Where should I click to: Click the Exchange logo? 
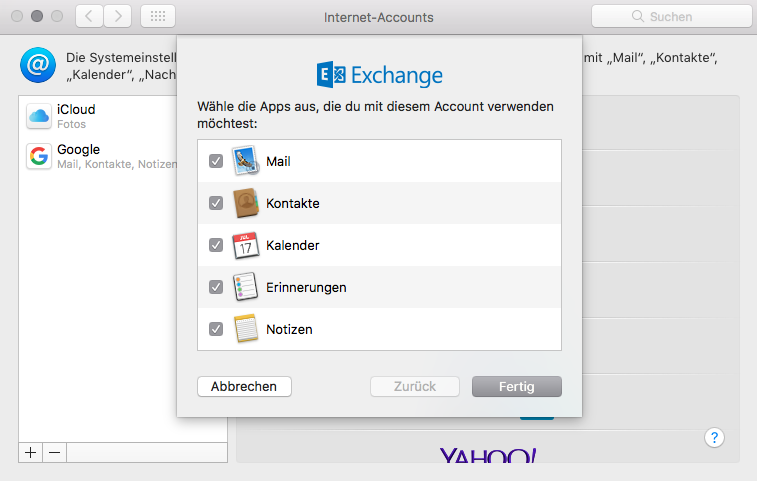[x=379, y=75]
